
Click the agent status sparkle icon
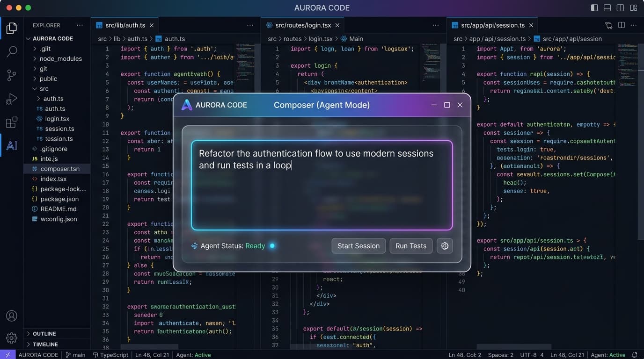[x=194, y=246]
